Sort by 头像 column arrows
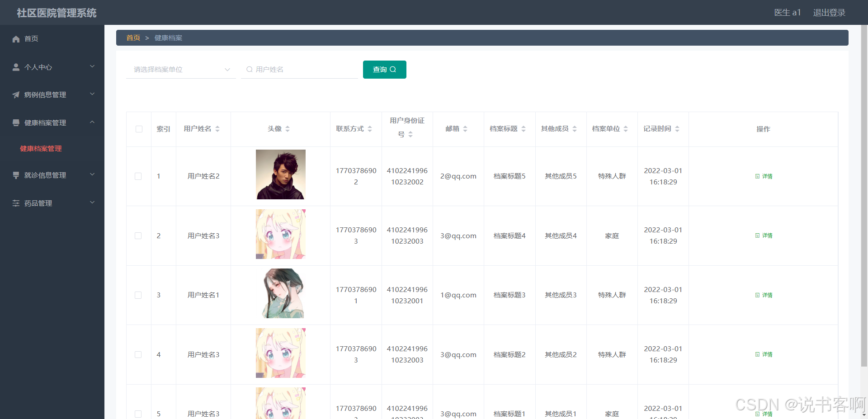Screen dimensions: 868x419 (x=288, y=129)
